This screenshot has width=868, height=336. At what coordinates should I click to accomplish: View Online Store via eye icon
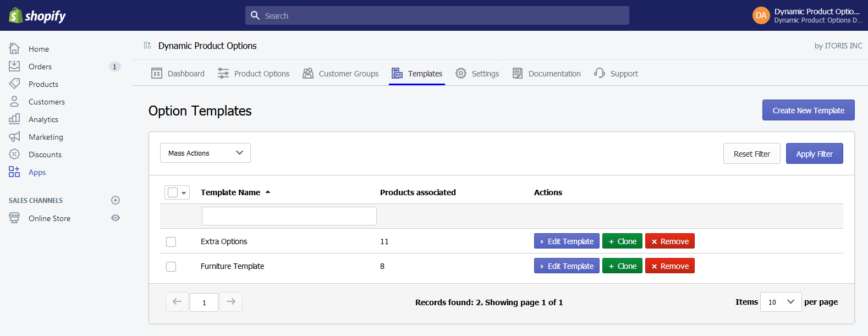(x=116, y=218)
